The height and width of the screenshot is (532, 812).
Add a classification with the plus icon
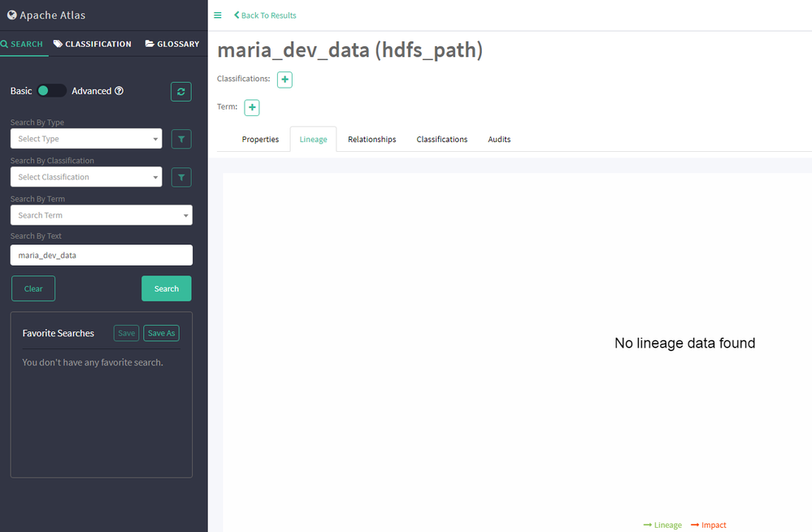click(x=284, y=80)
